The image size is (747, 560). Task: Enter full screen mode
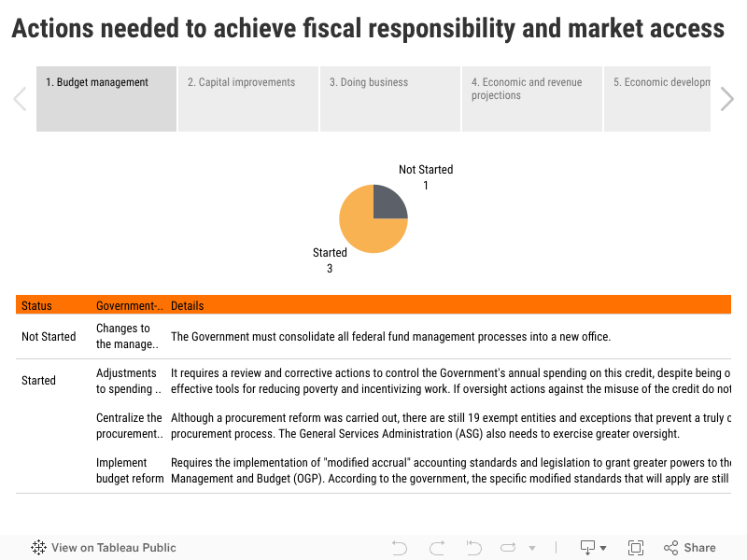[x=636, y=548]
